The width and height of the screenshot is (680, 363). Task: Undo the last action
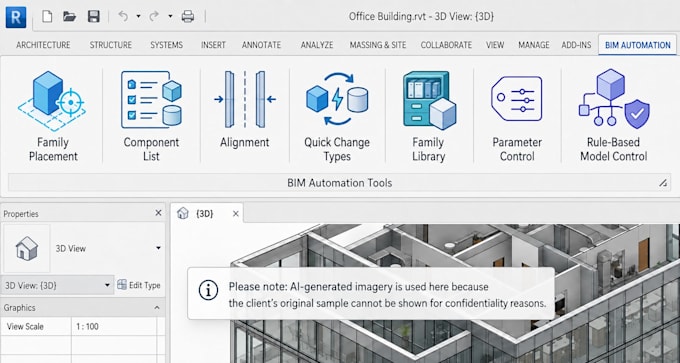pos(123,16)
